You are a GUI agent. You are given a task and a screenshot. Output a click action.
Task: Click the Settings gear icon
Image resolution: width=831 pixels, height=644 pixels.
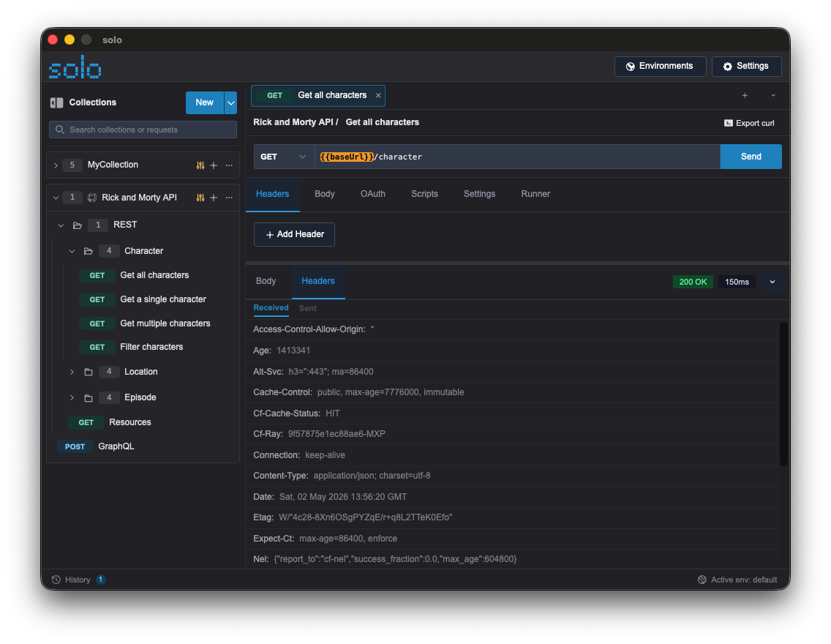[728, 67]
